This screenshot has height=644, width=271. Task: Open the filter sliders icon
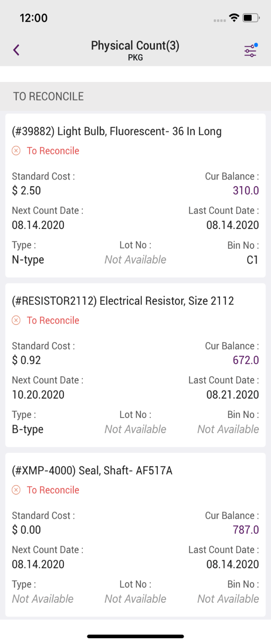pos(251,50)
